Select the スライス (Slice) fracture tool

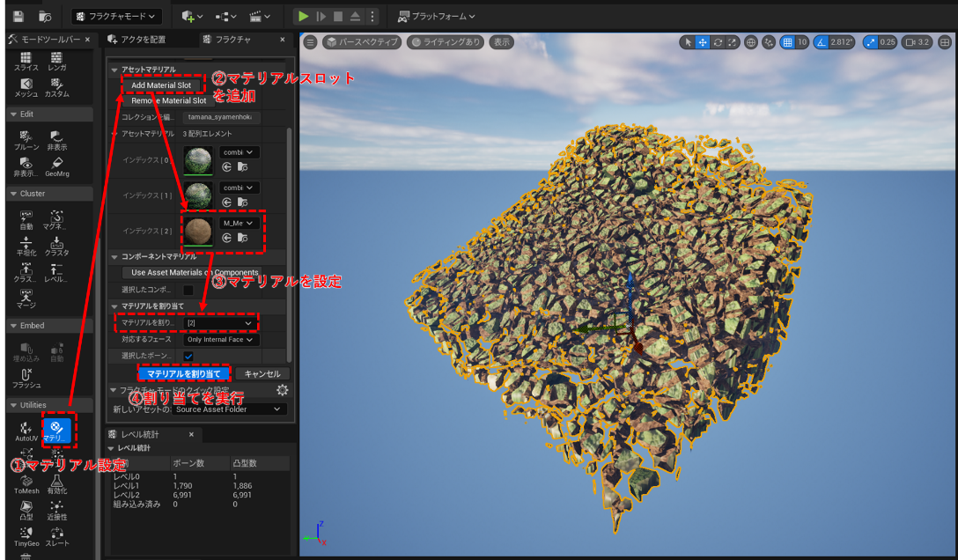[x=26, y=61]
